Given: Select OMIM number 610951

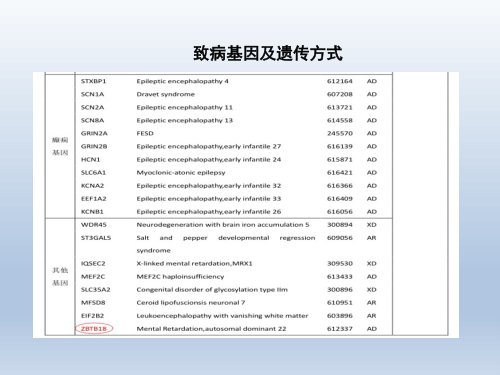Looking at the screenshot, I should (x=339, y=303).
